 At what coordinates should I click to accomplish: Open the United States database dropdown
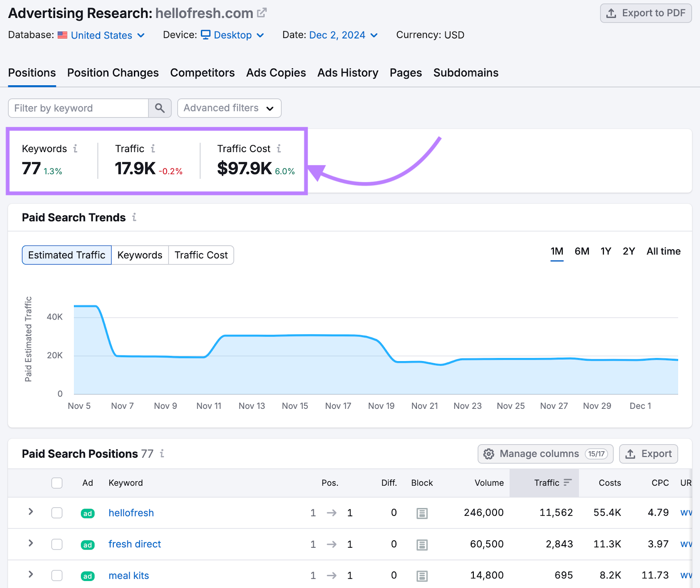107,35
